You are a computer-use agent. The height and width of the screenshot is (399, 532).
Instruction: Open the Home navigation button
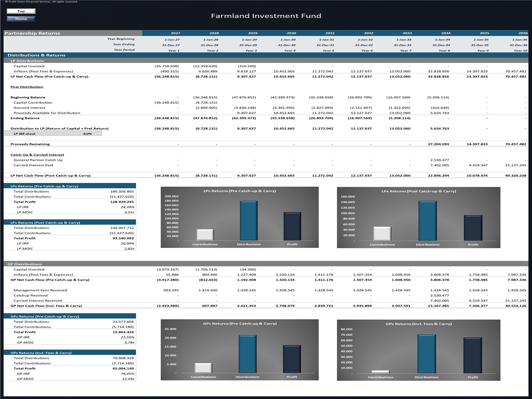coord(21,19)
